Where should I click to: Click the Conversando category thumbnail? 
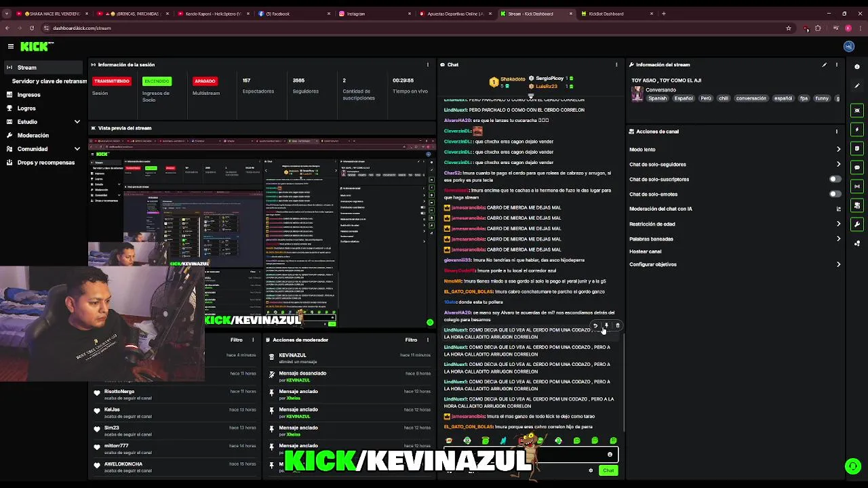pyautogui.click(x=637, y=94)
